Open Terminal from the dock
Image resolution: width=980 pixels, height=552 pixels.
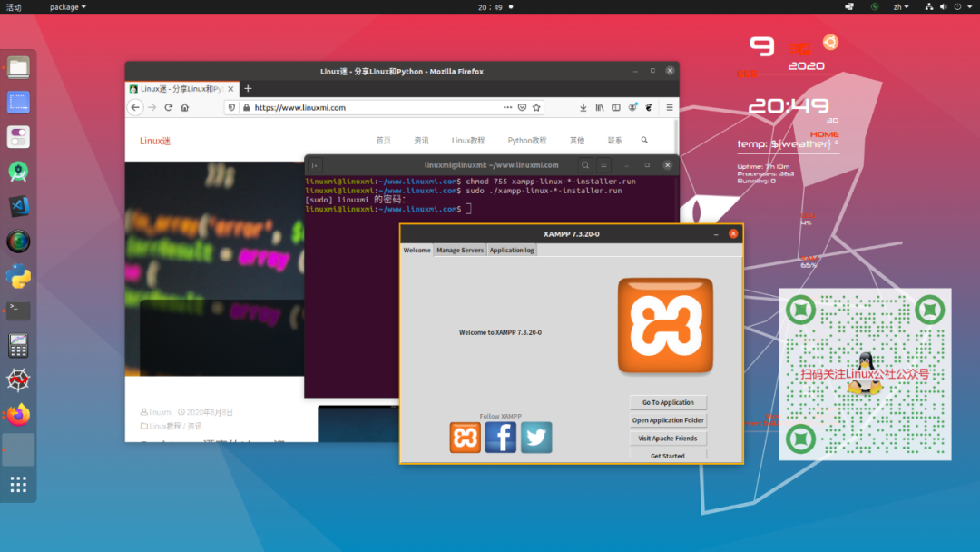pyautogui.click(x=18, y=310)
